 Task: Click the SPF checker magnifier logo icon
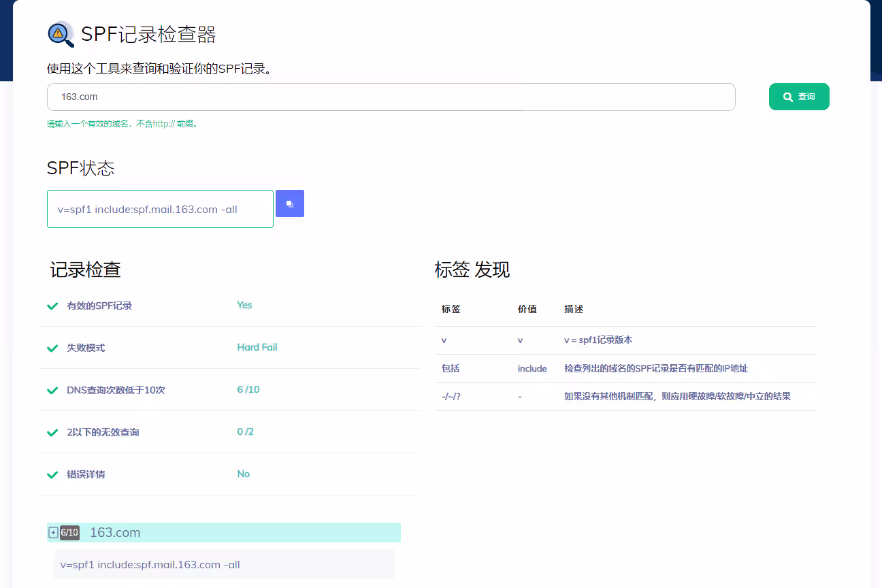(x=60, y=34)
